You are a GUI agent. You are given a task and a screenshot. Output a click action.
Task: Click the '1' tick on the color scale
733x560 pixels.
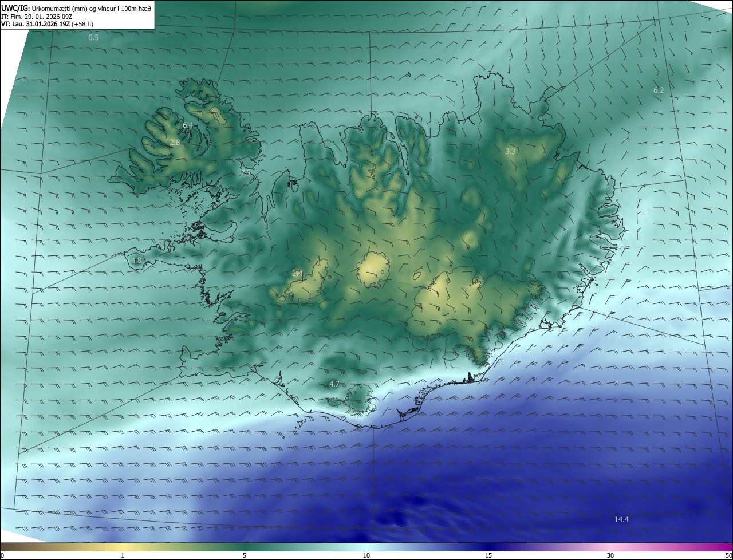(123, 555)
